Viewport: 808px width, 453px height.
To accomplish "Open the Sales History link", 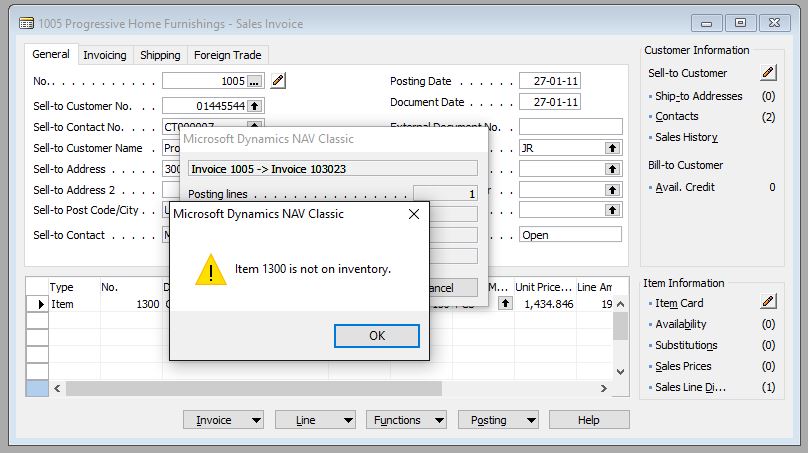I will coord(686,137).
